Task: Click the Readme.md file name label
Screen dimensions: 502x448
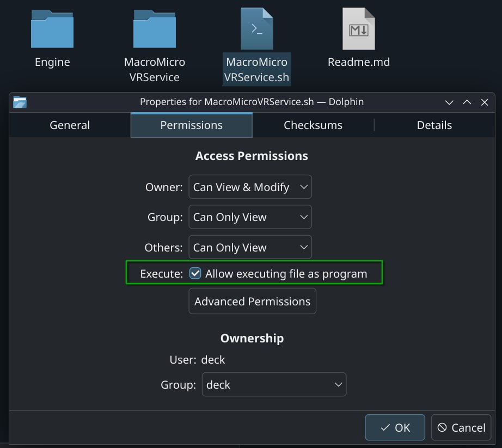Action: pyautogui.click(x=359, y=62)
